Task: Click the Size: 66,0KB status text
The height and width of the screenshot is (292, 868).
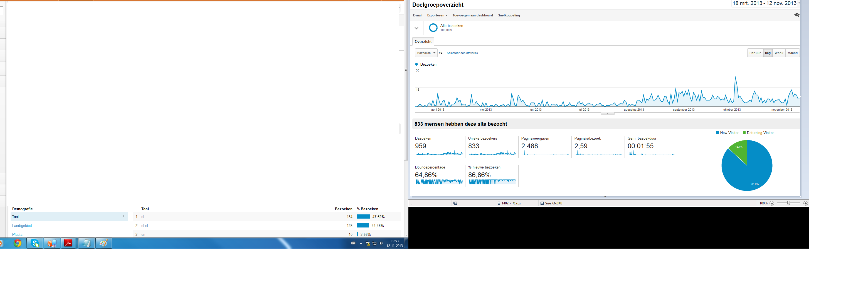Action: click(x=553, y=203)
